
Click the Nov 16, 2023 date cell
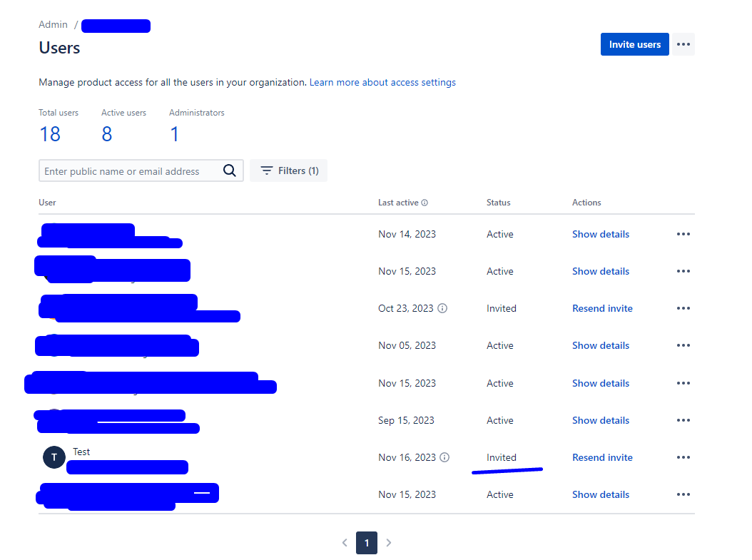407,457
